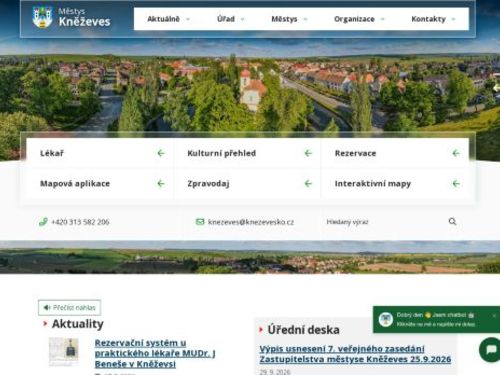This screenshot has height=375, width=500.
Task: Open the Rezervace quick link
Action: (x=395, y=153)
